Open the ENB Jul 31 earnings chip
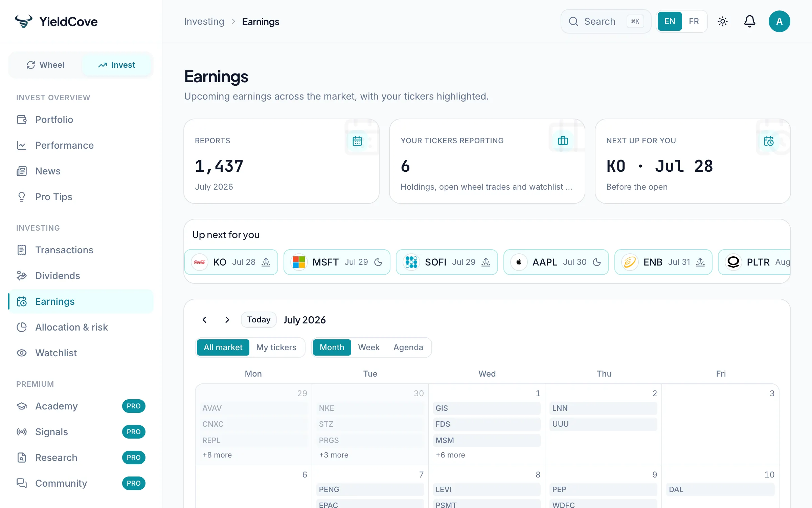Screen dimensions: 812x508 pos(663,262)
